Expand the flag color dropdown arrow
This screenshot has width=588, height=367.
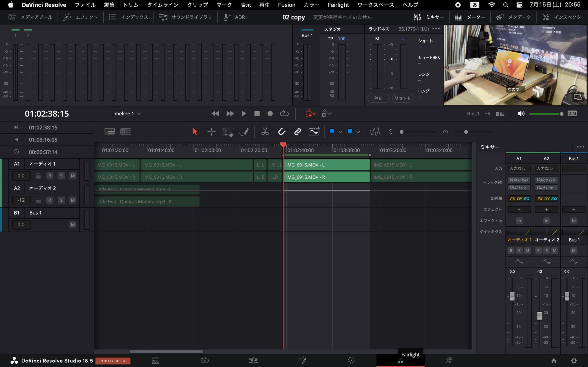[340, 132]
